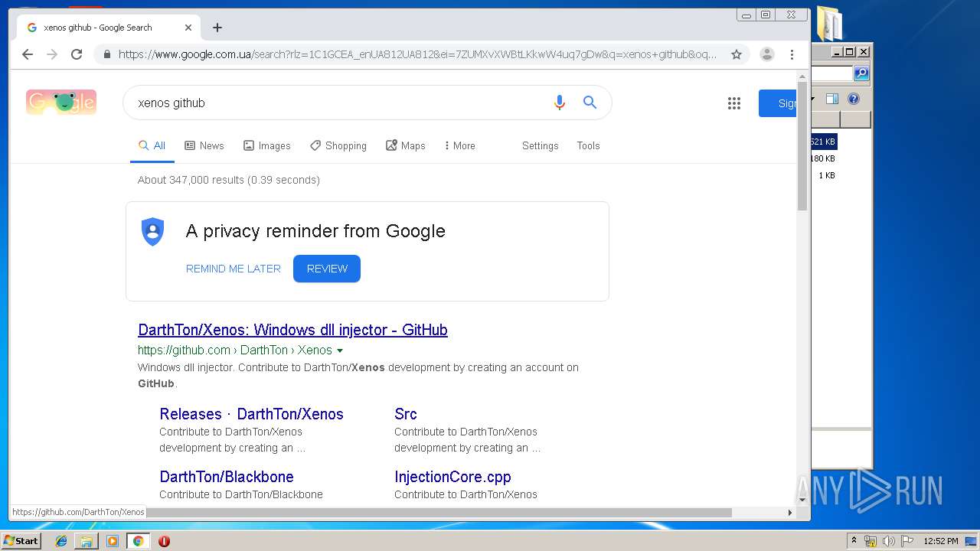
Task: Click the page vertical scrollbar thumb
Action: coord(802,145)
